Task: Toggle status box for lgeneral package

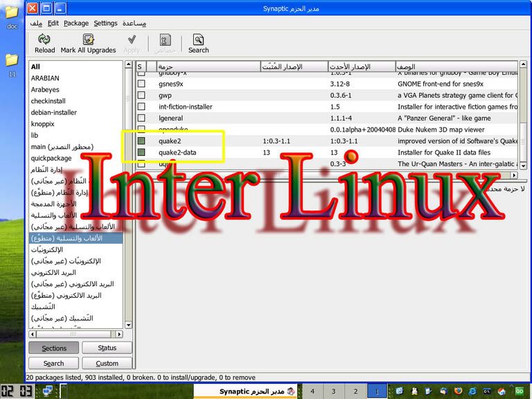Action: (x=141, y=118)
